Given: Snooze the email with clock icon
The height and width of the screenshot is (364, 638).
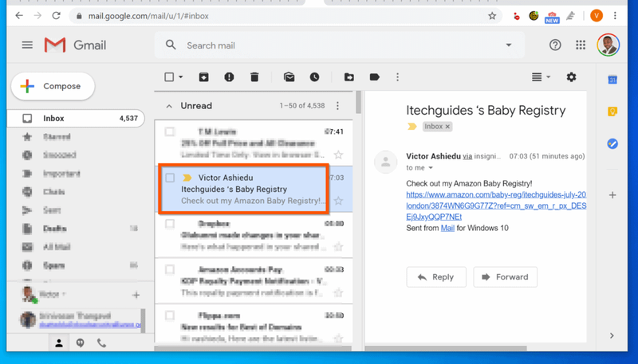Looking at the screenshot, I should coord(314,76).
